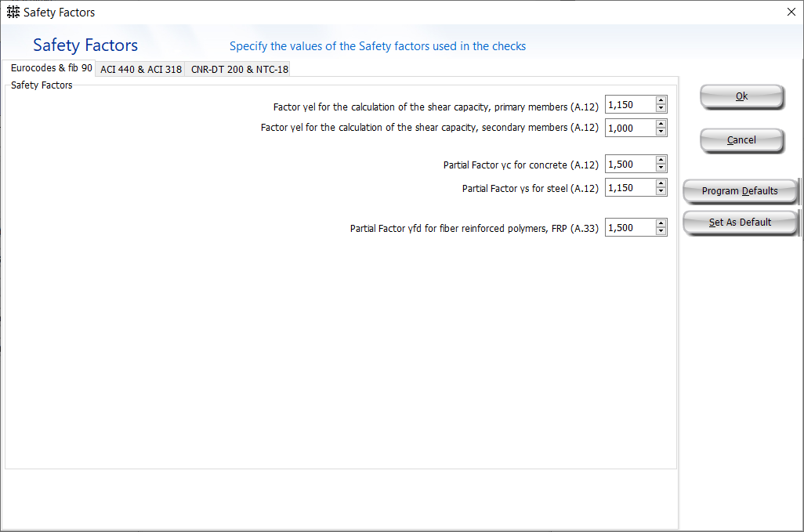Increase shear capacity primary members factor
Viewport: 804px width, 532px height.
pyautogui.click(x=661, y=100)
